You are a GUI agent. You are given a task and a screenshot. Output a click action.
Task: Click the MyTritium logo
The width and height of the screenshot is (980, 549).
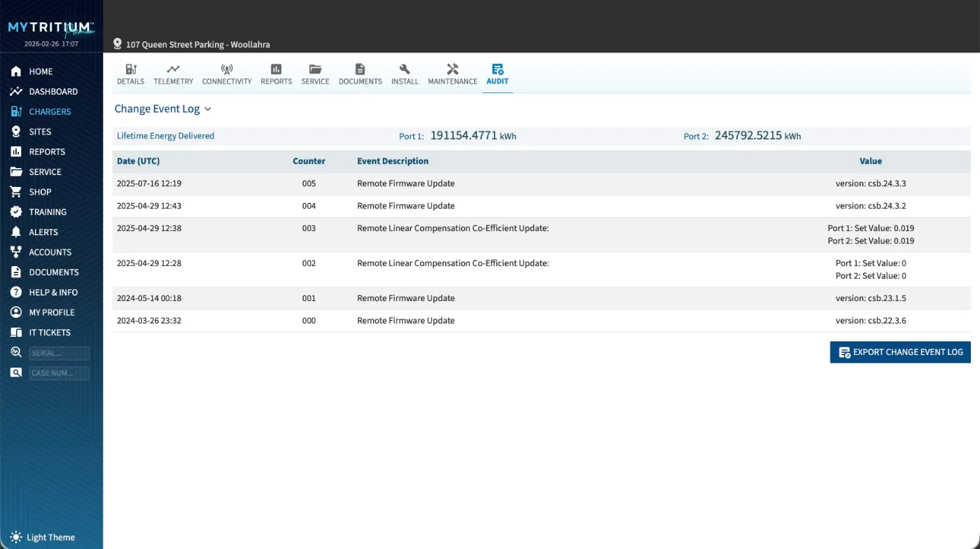coord(51,29)
